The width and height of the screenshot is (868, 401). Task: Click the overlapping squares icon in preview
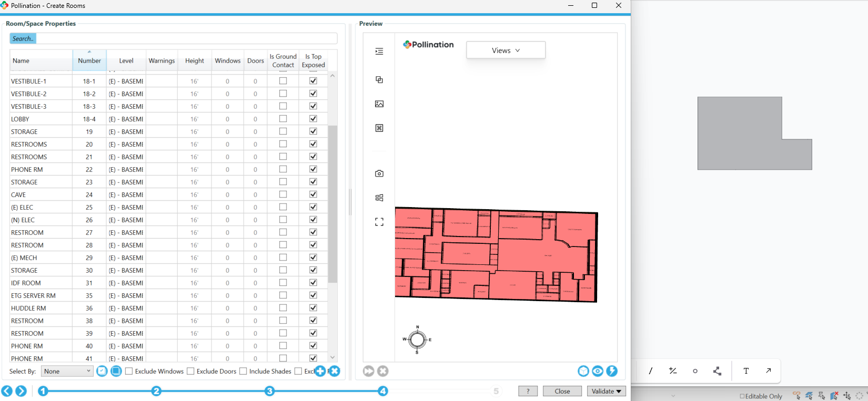pos(379,80)
